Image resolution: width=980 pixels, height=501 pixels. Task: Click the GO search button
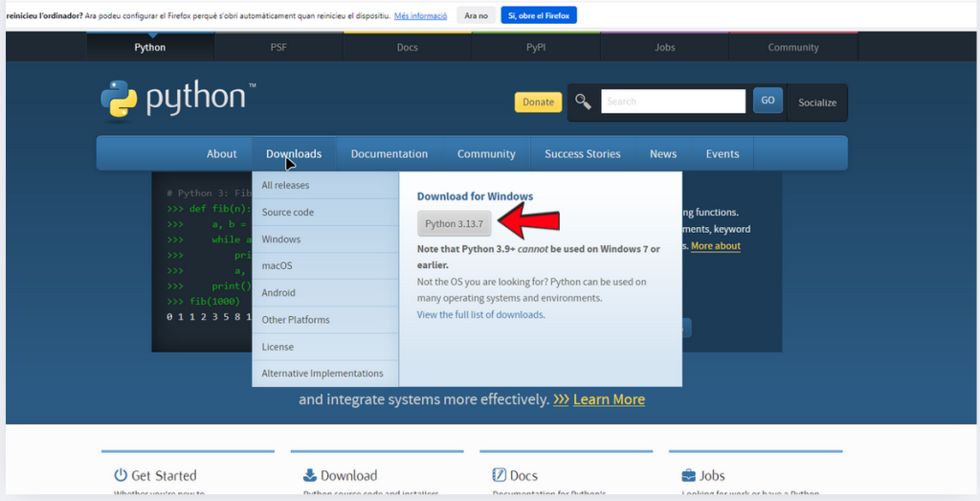click(x=768, y=101)
